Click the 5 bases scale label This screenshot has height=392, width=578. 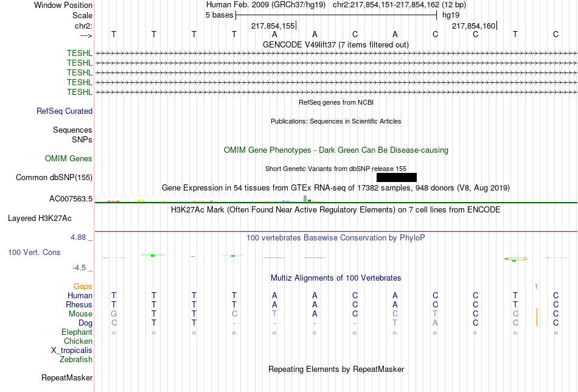219,15
